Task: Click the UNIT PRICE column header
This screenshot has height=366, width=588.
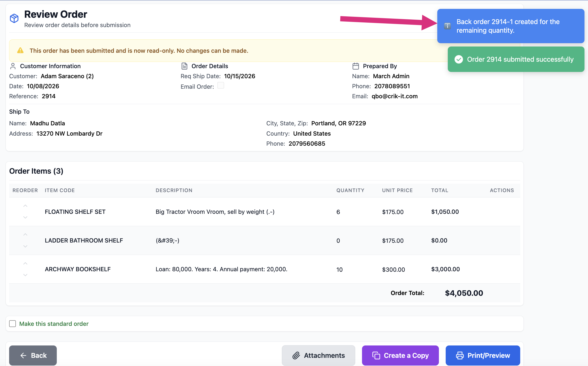Action: point(397,190)
